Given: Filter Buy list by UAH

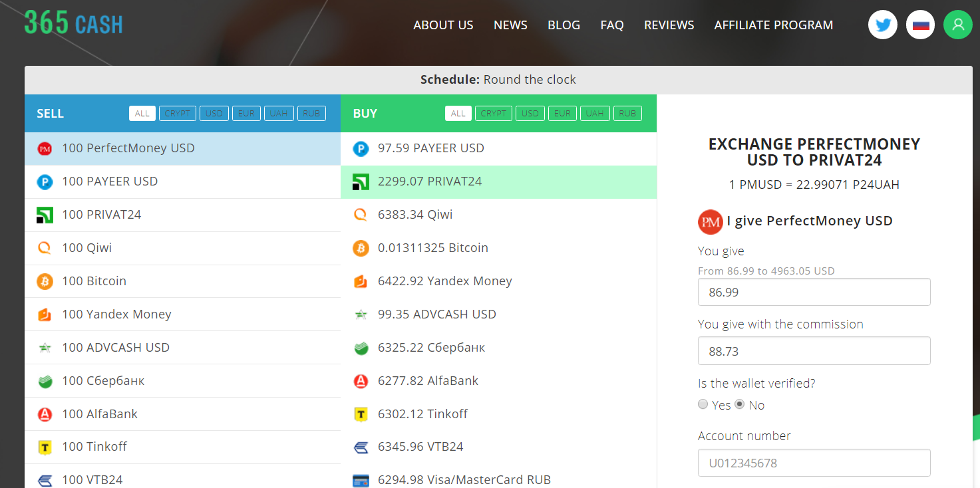Looking at the screenshot, I should click(x=595, y=113).
